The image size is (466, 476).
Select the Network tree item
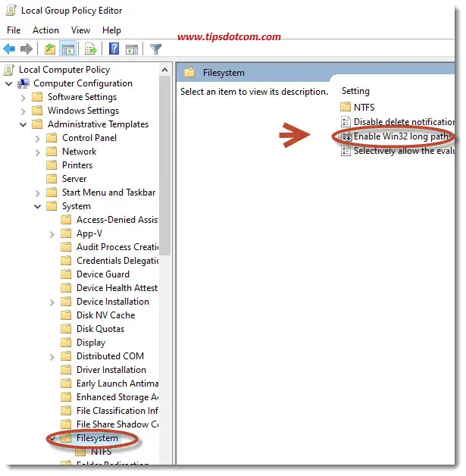tap(80, 152)
